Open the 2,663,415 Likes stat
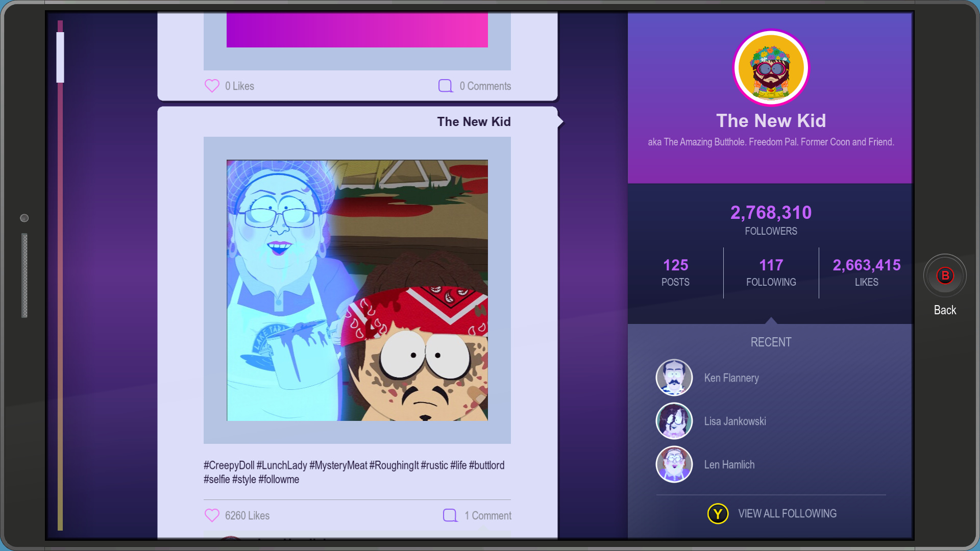Image resolution: width=980 pixels, height=551 pixels. tap(866, 272)
